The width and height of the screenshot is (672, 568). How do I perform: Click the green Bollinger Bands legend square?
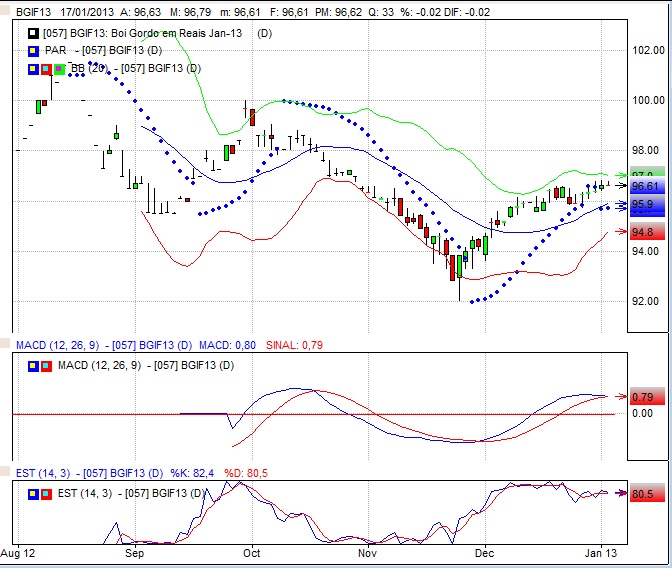coord(60,68)
